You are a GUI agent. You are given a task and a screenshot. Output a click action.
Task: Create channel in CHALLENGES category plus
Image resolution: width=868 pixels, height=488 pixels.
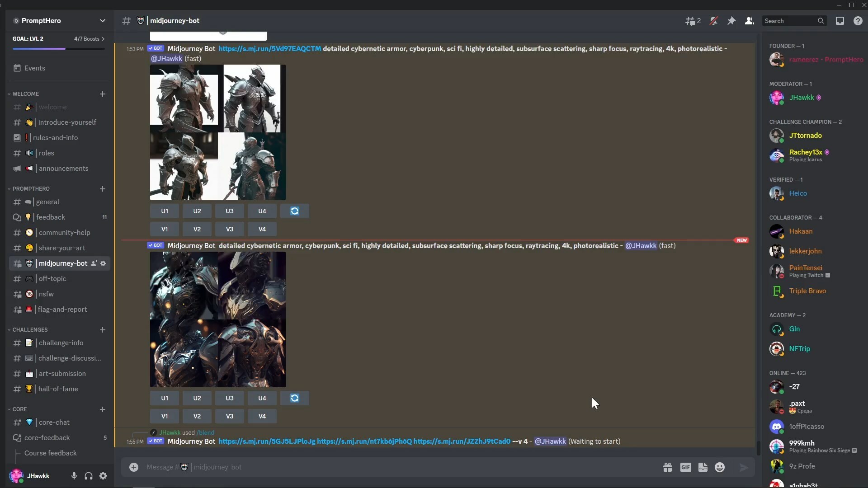click(x=103, y=330)
